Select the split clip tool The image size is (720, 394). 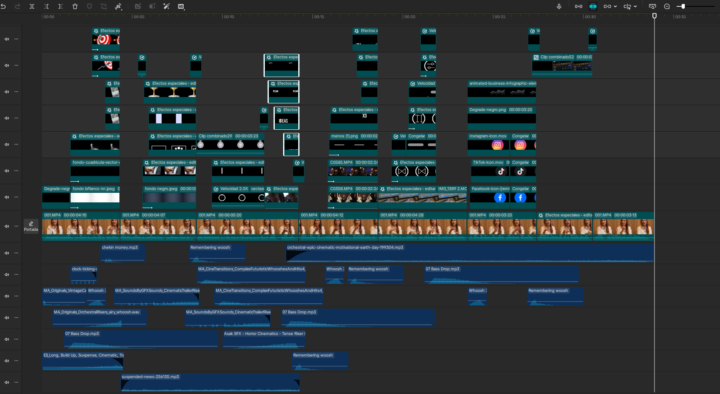[x=32, y=6]
